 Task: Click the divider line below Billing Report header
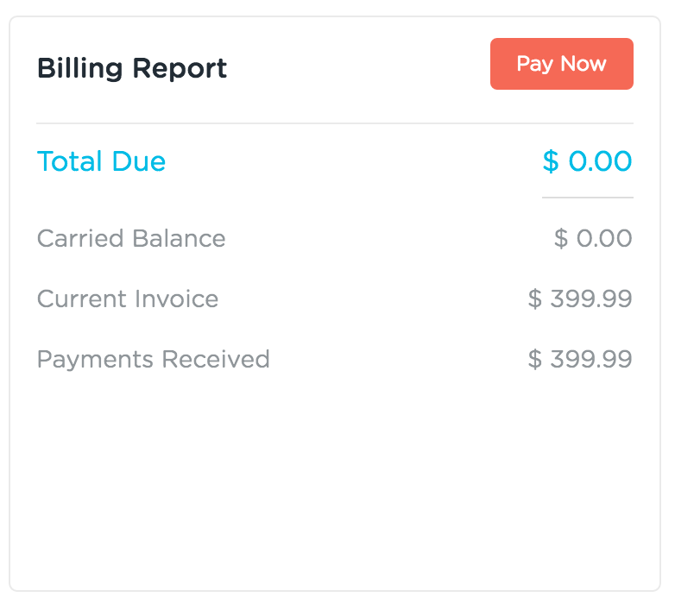click(335, 123)
